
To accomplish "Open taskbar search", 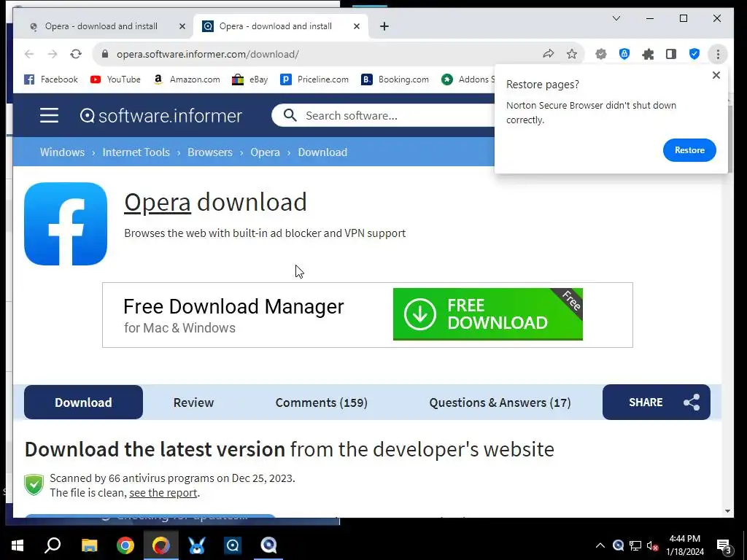I will [x=53, y=545].
